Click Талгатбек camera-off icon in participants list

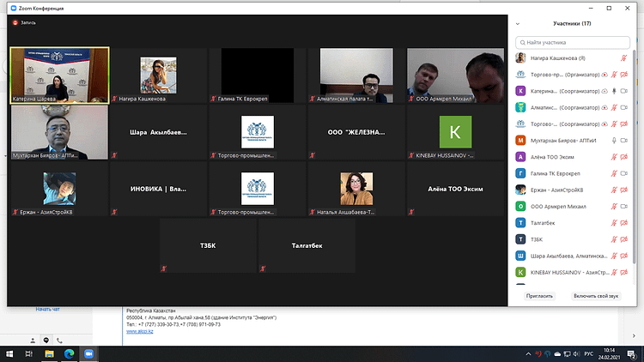tap(624, 223)
